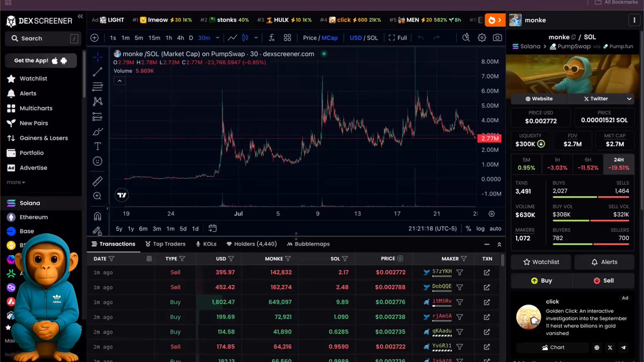Open the chart layout templates grid
Viewport: 644px width, 362px height.
(288, 38)
